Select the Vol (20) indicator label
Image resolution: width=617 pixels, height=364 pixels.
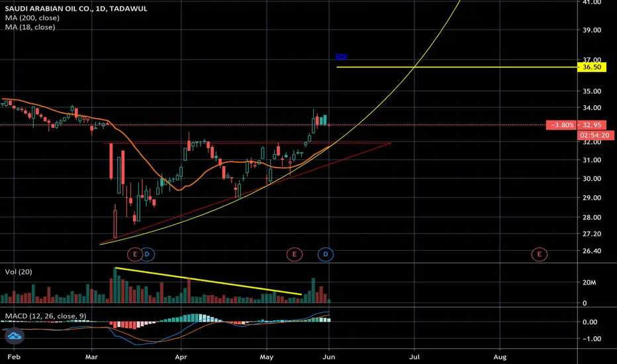pos(19,272)
